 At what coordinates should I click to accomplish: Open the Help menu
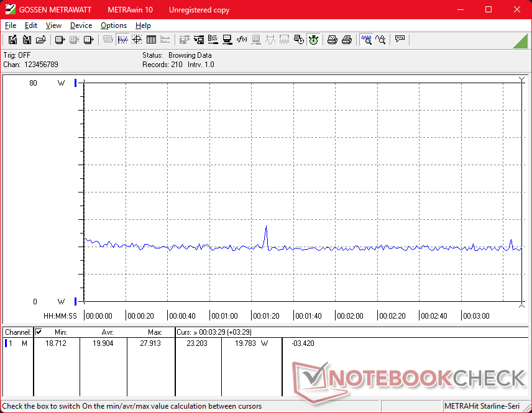[x=143, y=25]
